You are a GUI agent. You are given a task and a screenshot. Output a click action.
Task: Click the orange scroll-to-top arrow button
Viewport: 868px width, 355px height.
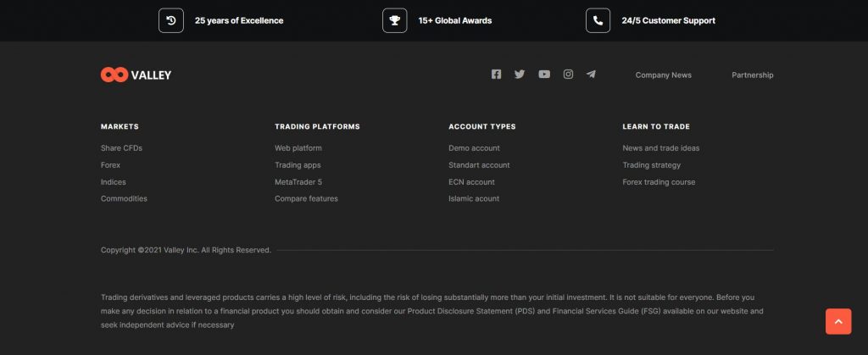click(x=837, y=321)
